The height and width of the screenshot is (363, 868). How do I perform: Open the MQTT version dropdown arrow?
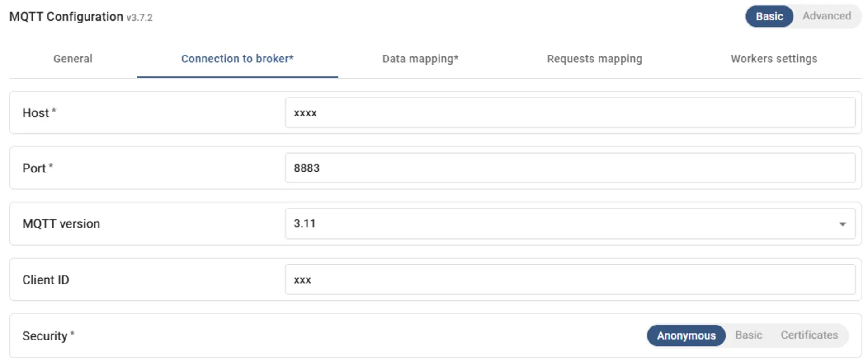pos(842,223)
